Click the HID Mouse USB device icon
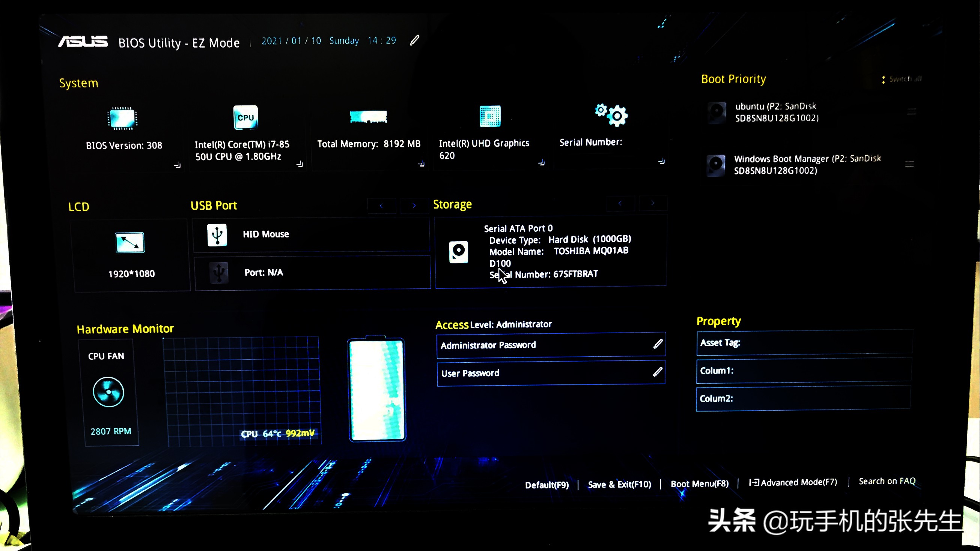 click(217, 234)
